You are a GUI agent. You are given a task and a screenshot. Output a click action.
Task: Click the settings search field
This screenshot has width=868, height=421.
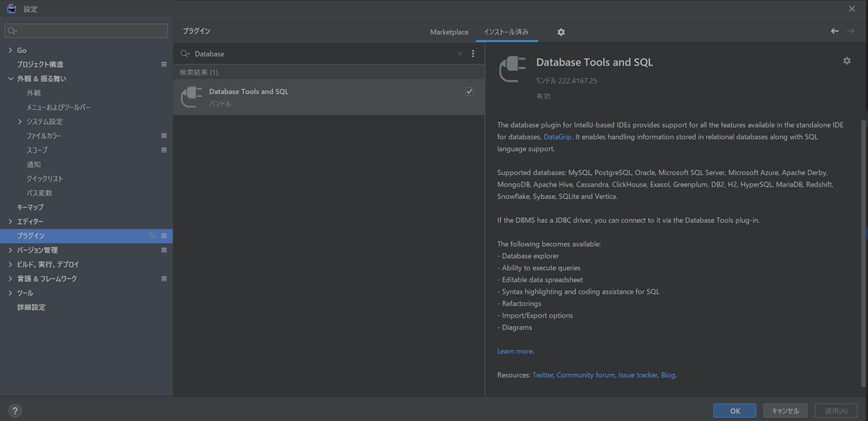point(86,31)
